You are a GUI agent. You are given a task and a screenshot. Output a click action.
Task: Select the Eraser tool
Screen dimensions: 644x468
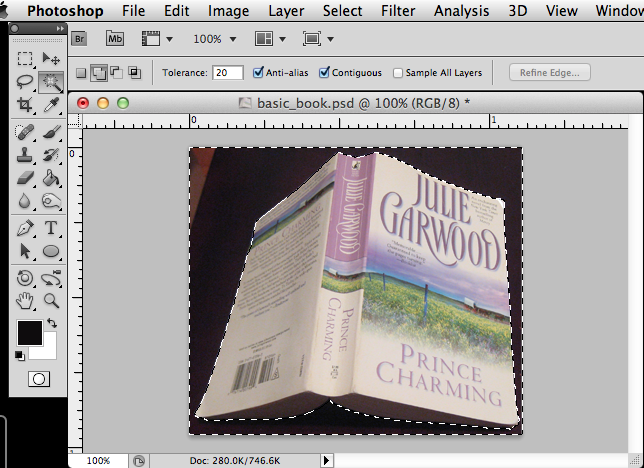(25, 178)
